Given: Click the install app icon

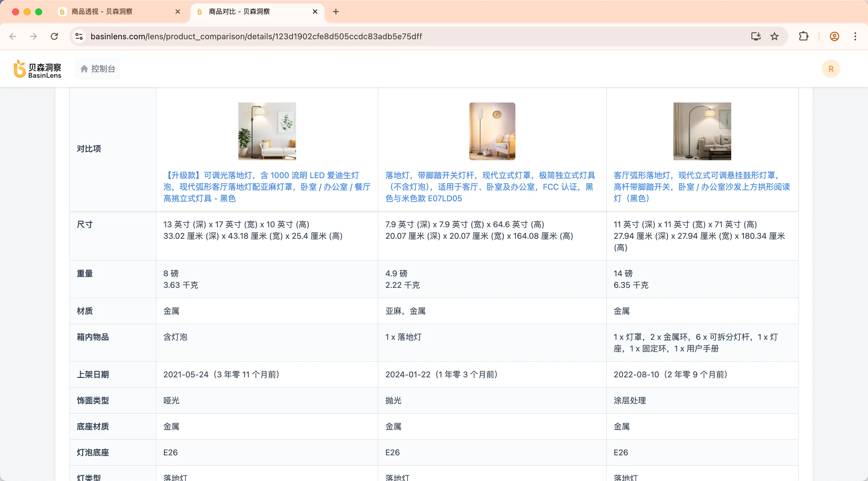Looking at the screenshot, I should click(x=756, y=36).
